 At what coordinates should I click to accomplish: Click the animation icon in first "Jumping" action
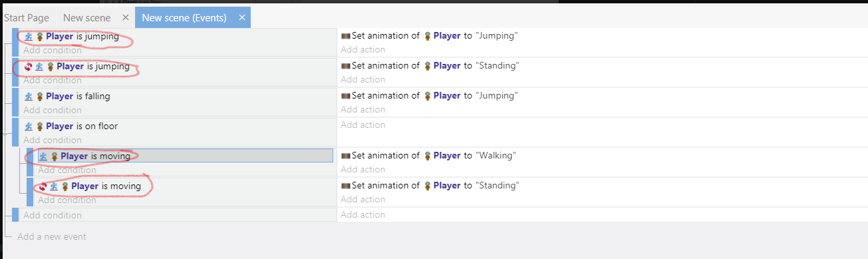[x=345, y=36]
